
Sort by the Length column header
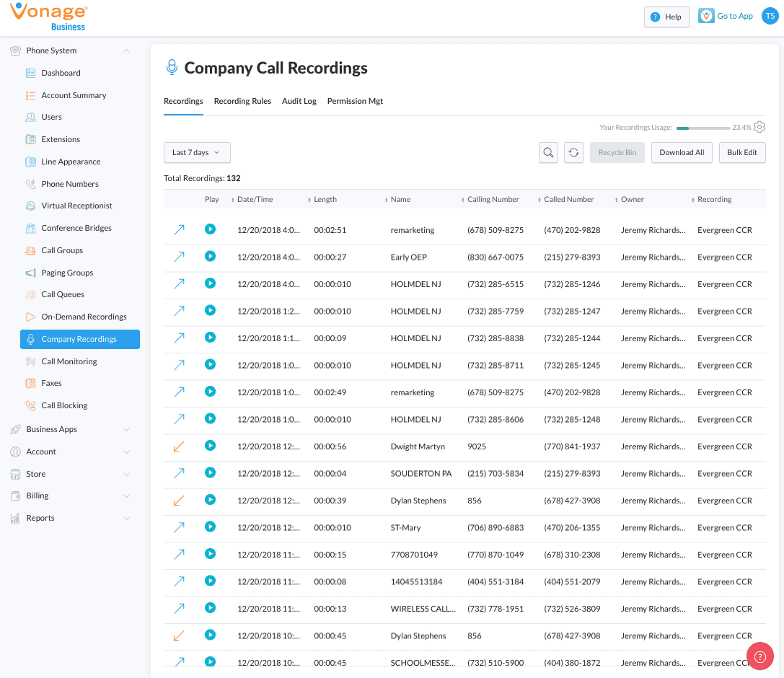click(x=325, y=200)
